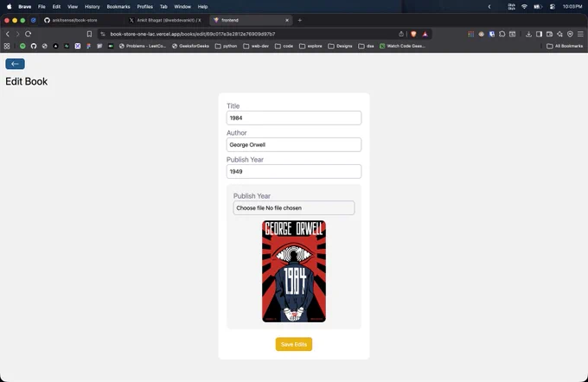The width and height of the screenshot is (588, 382).
Task: Toggle the browser sidebar panel icon
Action: [x=539, y=34]
